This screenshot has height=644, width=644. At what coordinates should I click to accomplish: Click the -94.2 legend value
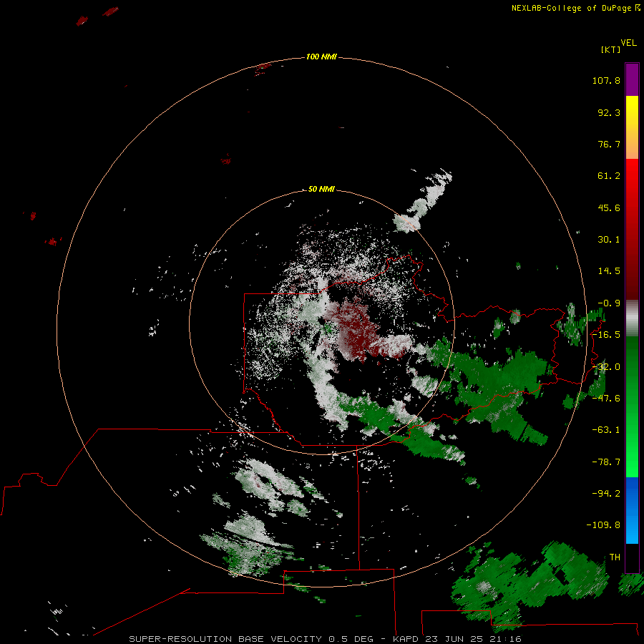click(x=606, y=494)
